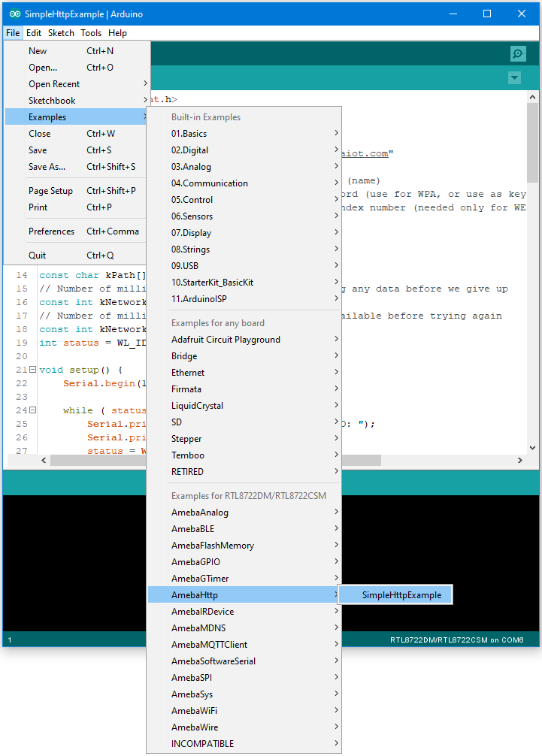
Task: Expand the 11.ArduinoISP examples
Action: click(x=244, y=299)
